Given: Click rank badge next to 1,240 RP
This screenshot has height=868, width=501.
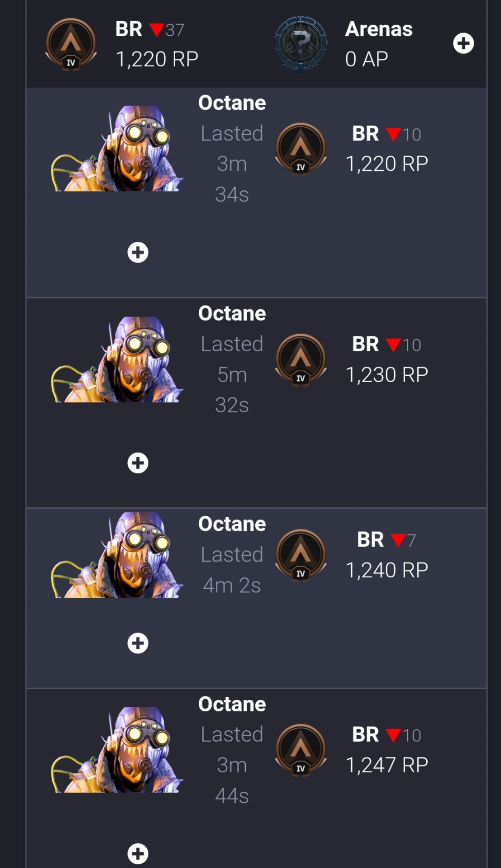Looking at the screenshot, I should 300,555.
